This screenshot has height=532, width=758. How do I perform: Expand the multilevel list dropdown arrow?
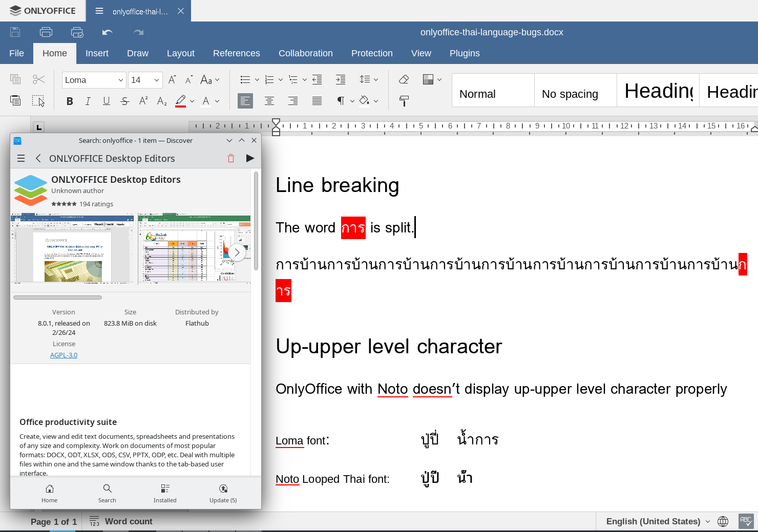[x=304, y=80]
